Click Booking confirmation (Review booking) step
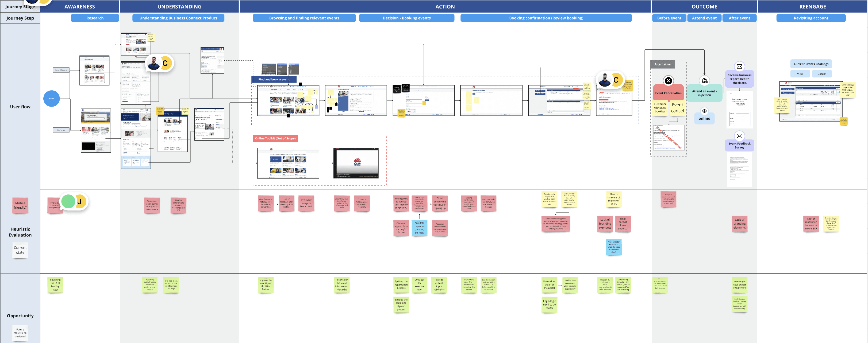Viewport: 868px width, 343px height. (546, 18)
